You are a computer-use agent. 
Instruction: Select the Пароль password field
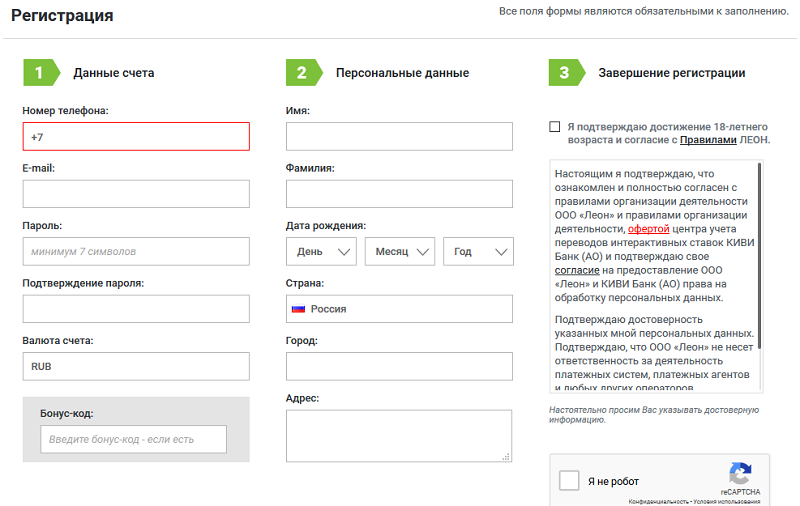(x=136, y=251)
